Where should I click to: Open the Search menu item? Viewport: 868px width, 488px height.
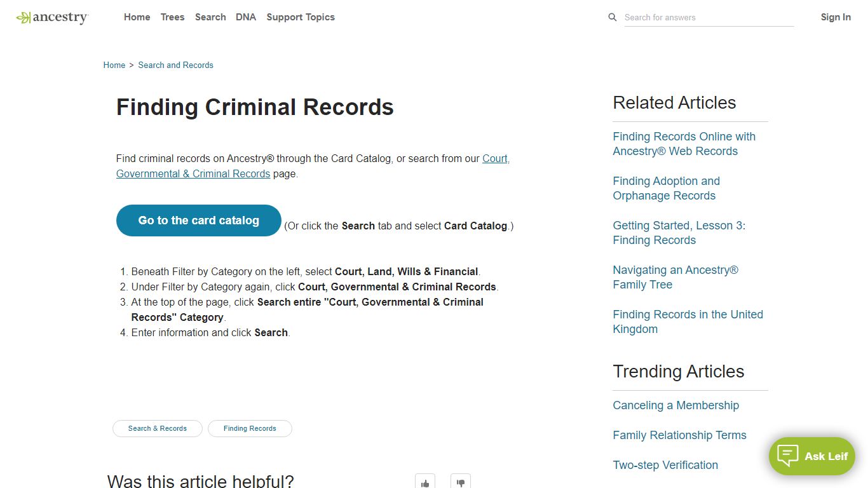coord(210,17)
